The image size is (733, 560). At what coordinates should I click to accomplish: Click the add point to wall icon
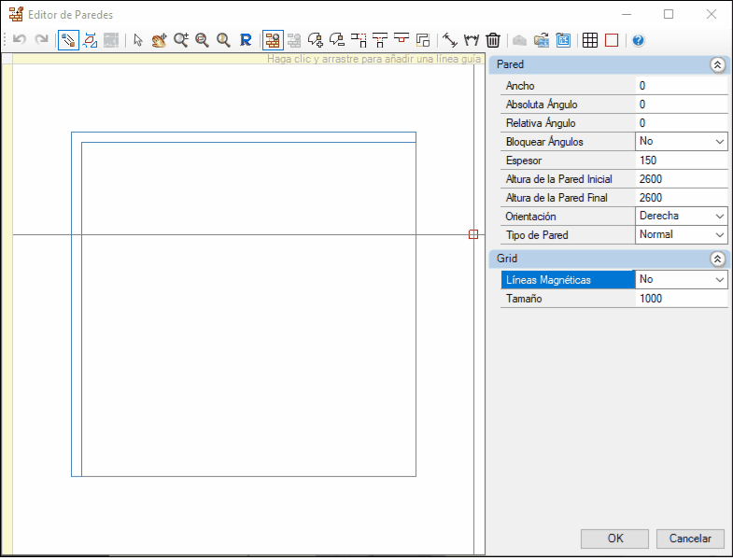(315, 40)
